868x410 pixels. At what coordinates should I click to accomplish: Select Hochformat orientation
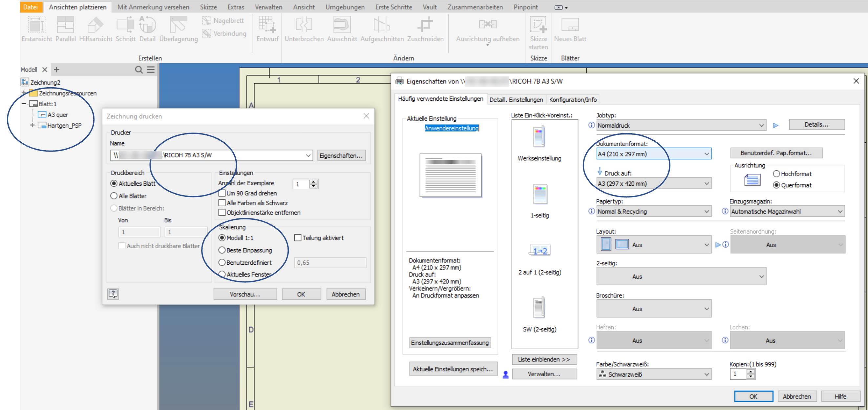tap(776, 174)
